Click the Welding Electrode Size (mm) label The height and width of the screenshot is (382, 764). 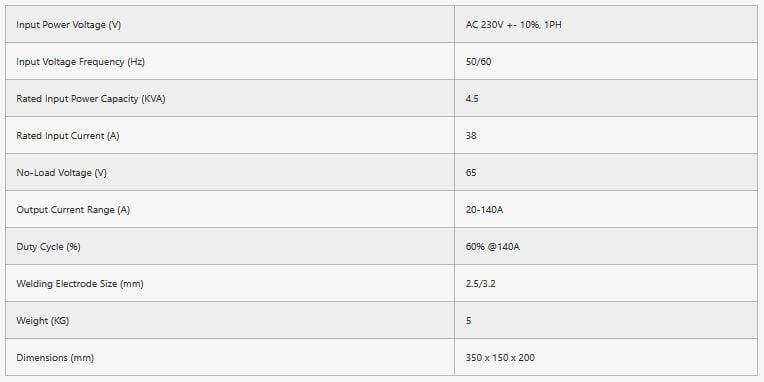pos(80,284)
